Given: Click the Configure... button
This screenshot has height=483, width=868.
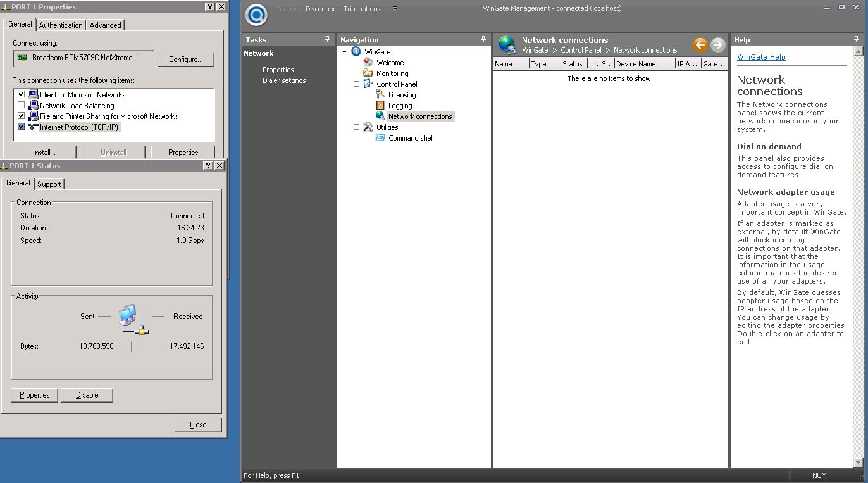Looking at the screenshot, I should click(186, 60).
